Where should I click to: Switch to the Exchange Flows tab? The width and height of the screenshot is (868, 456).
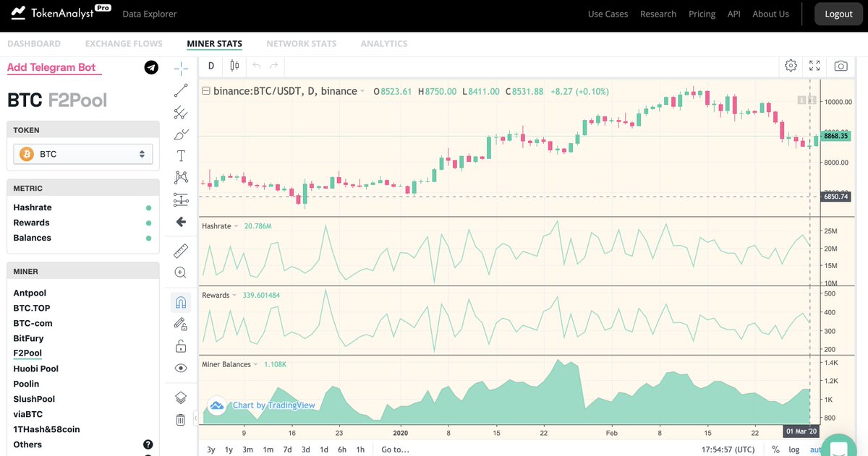[124, 43]
